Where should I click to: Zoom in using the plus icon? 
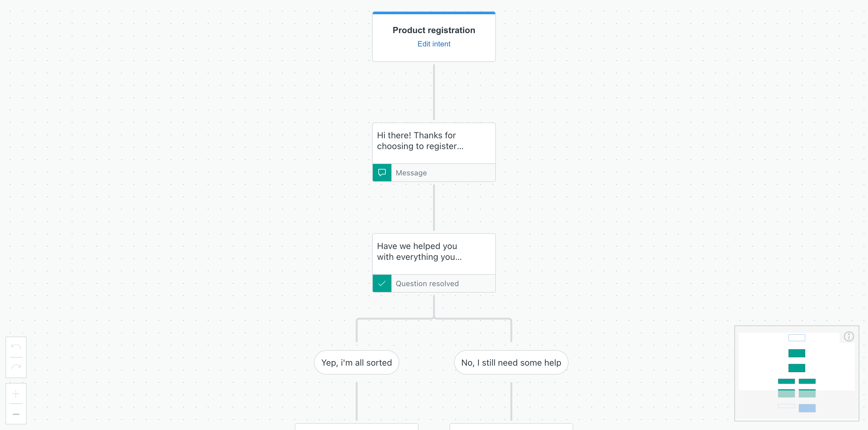click(16, 393)
